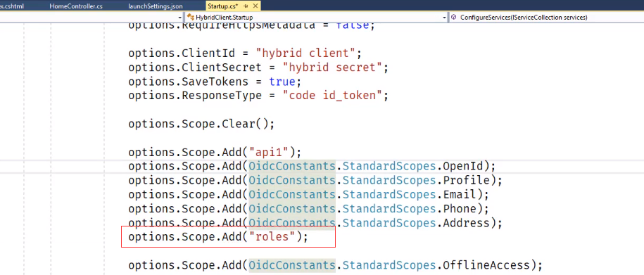This screenshot has height=275, width=644.
Task: Click the "hybrid secret" string literal
Action: point(332,67)
